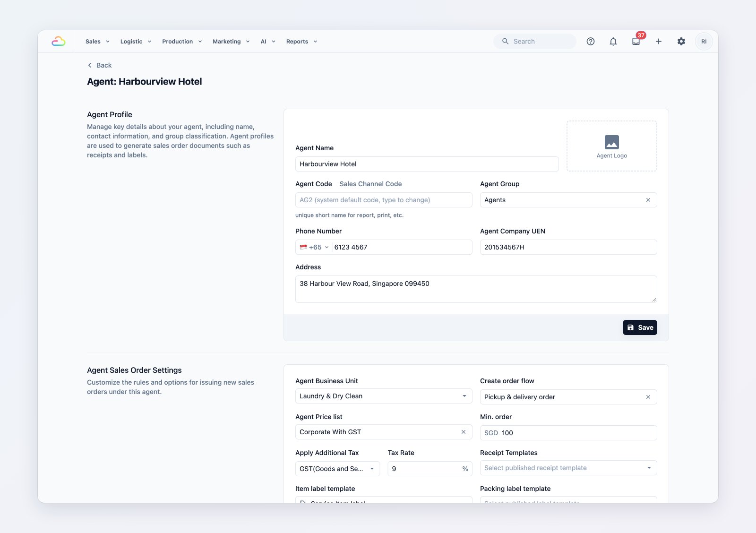The height and width of the screenshot is (533, 756).
Task: Focus the top Search box
Action: (x=535, y=42)
